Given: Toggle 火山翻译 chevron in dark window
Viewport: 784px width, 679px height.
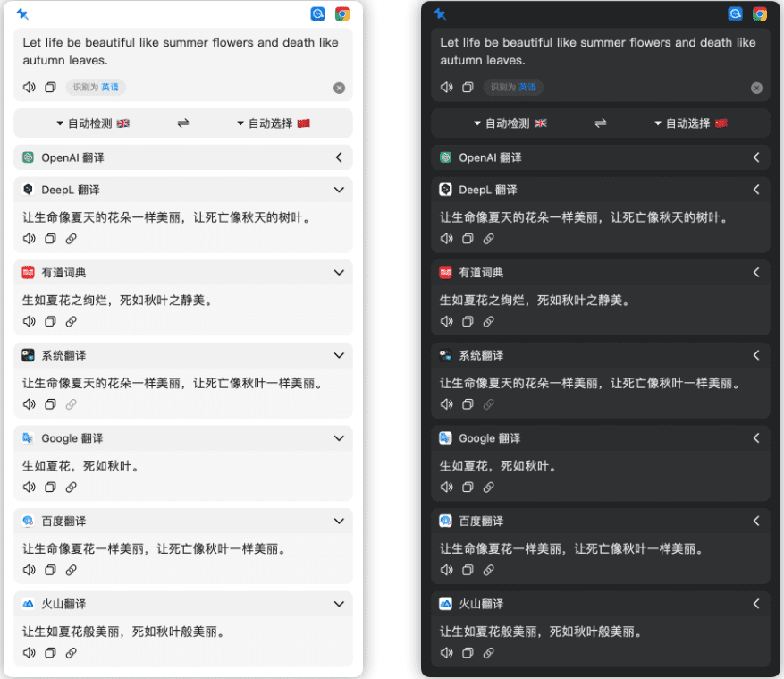Looking at the screenshot, I should (756, 604).
